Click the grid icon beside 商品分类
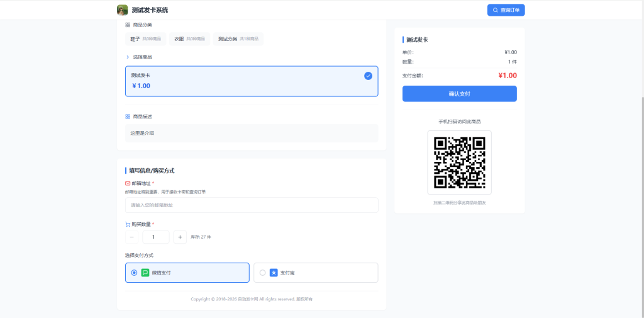 point(128,25)
